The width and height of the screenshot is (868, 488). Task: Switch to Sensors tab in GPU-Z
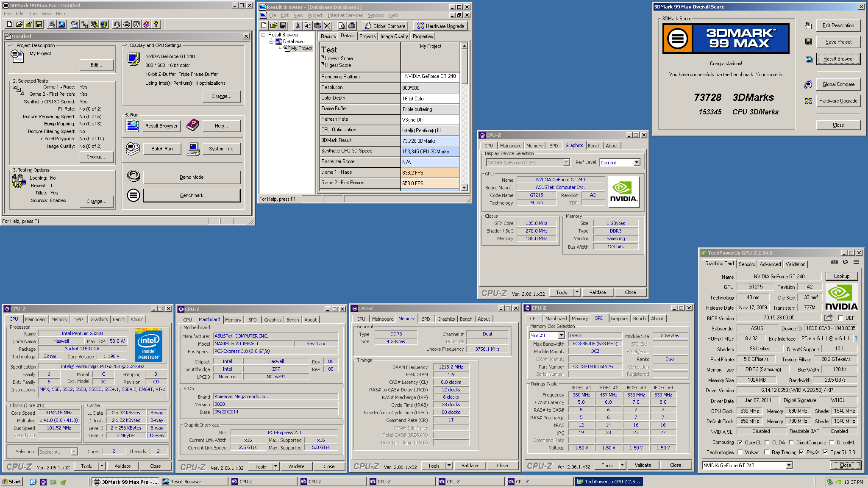[747, 264]
